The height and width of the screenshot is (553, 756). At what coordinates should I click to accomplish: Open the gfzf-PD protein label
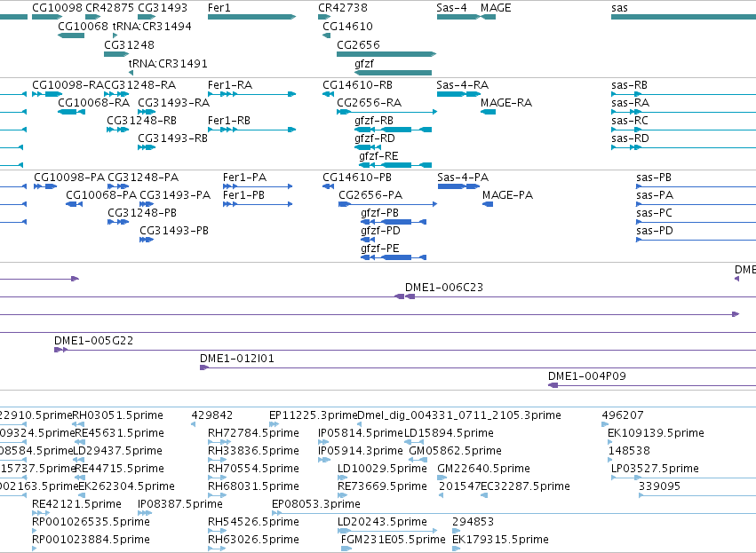pos(380,231)
